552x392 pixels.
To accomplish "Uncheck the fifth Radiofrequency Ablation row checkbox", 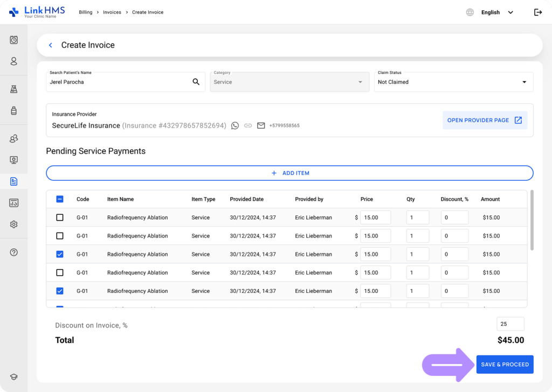I will coord(60,291).
